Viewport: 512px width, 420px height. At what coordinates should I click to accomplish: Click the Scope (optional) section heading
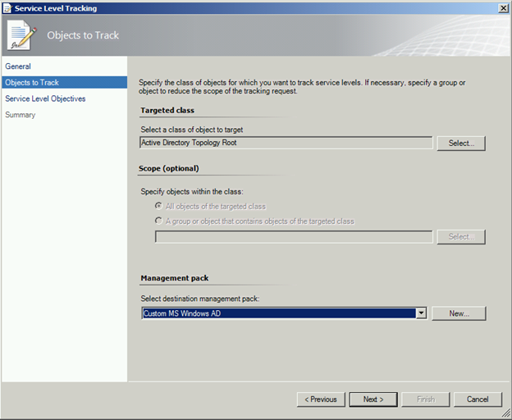pyautogui.click(x=169, y=168)
